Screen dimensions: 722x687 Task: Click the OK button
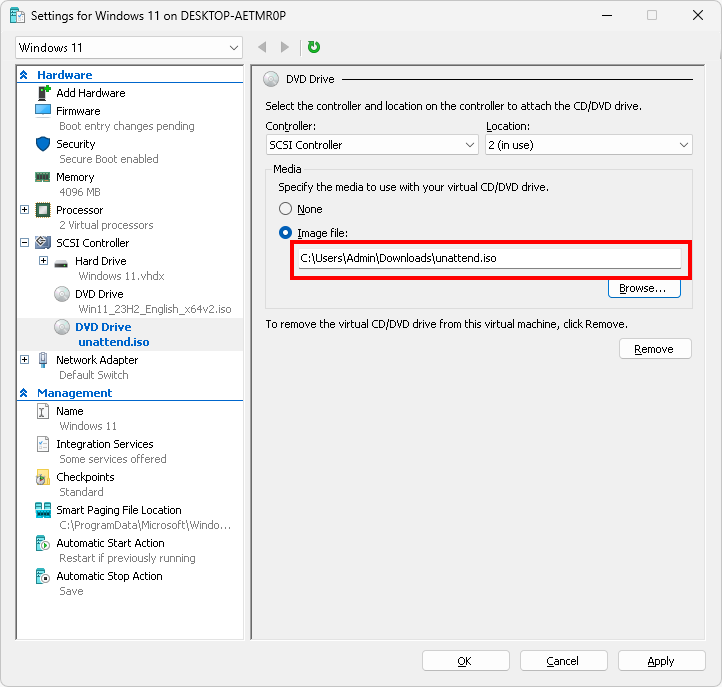[465, 661]
